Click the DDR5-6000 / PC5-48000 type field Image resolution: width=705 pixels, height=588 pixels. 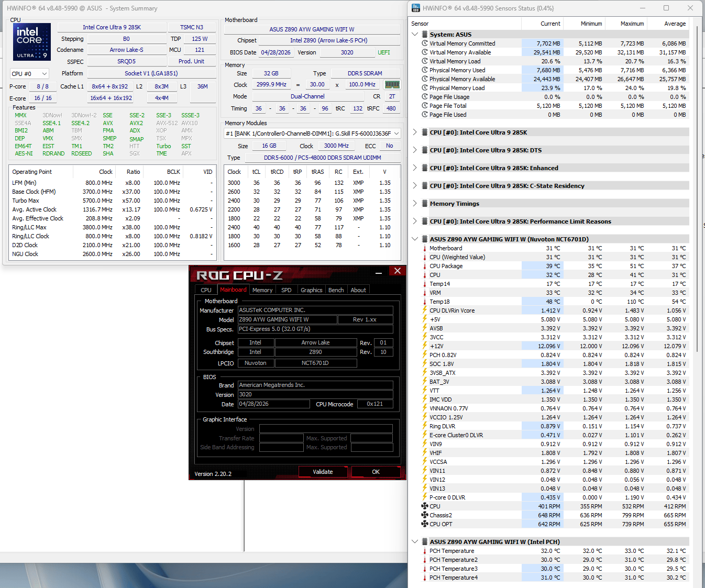pos(322,158)
